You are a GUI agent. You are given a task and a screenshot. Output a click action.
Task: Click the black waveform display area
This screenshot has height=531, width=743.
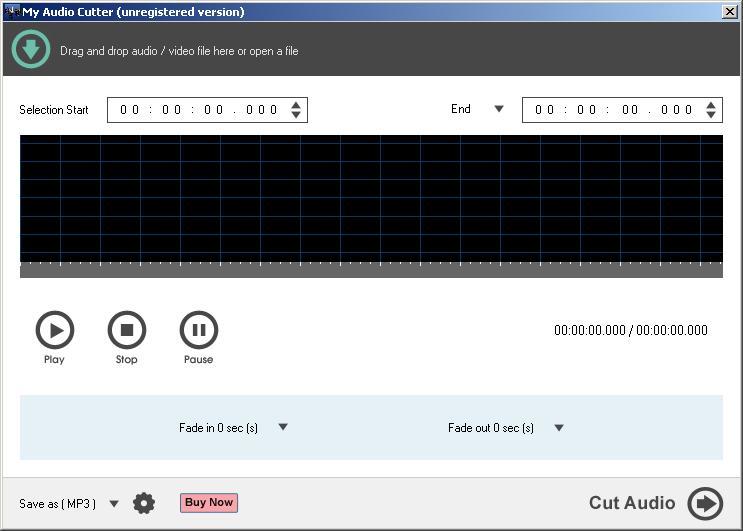click(371, 198)
